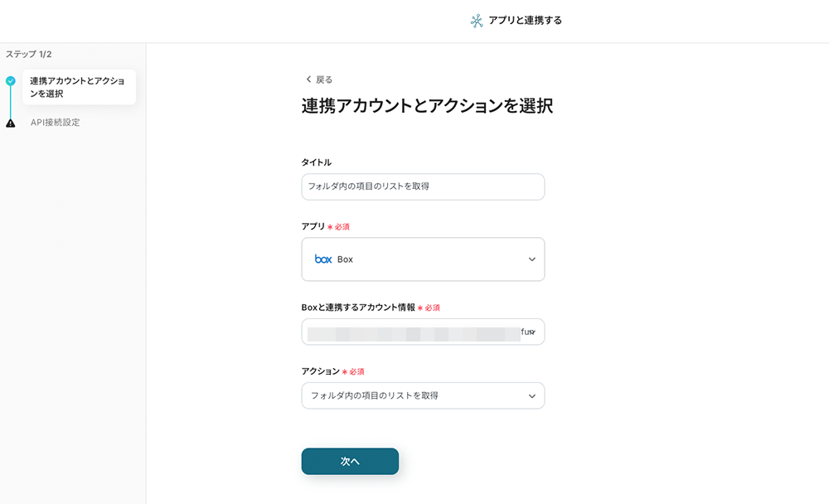This screenshot has width=829, height=504.
Task: Expand the アクション dropdown chevron
Action: (531, 396)
